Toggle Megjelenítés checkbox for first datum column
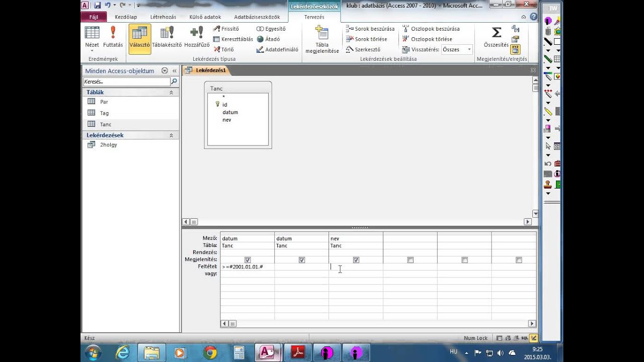Viewport: 644px width, 362px height. point(248,260)
